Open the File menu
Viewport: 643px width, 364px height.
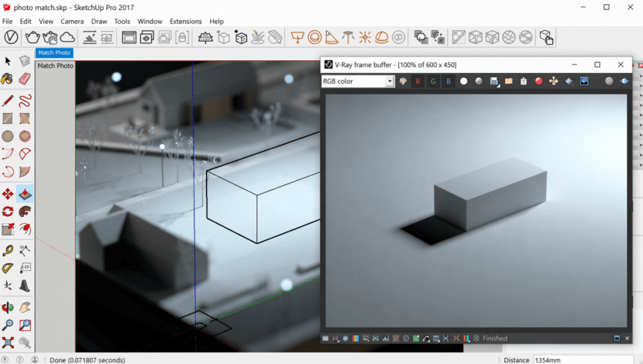point(8,22)
